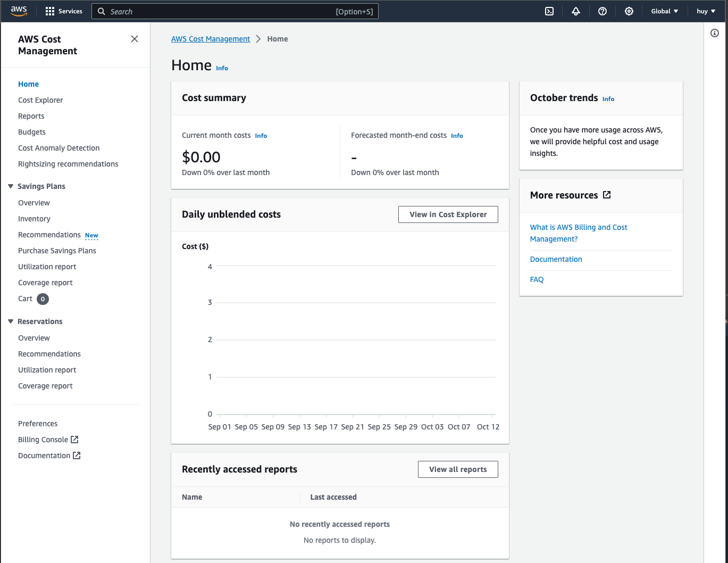This screenshot has height=563, width=728.
Task: Click the AWS logo
Action: 19,11
